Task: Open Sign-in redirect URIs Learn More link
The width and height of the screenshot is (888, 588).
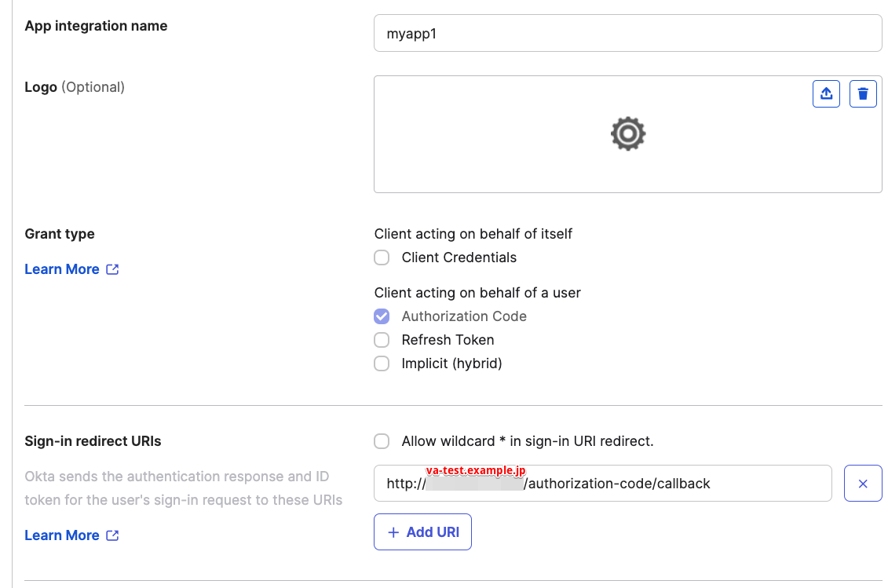Action: click(x=62, y=535)
